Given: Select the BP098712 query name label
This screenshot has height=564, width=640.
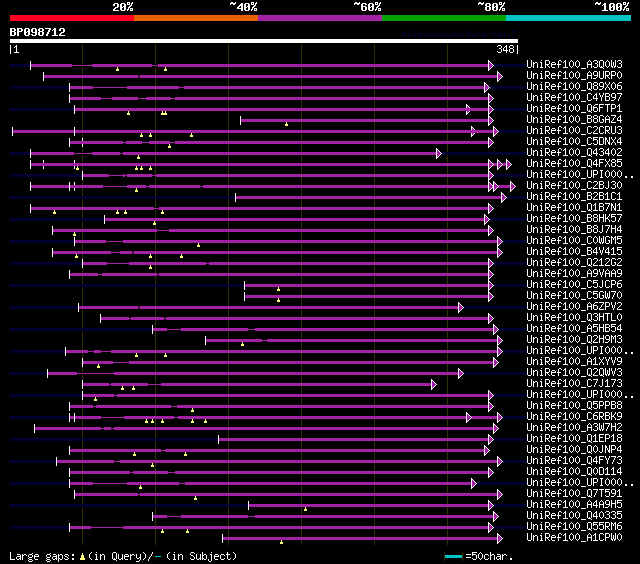Looking at the screenshot, I should pyautogui.click(x=38, y=32).
